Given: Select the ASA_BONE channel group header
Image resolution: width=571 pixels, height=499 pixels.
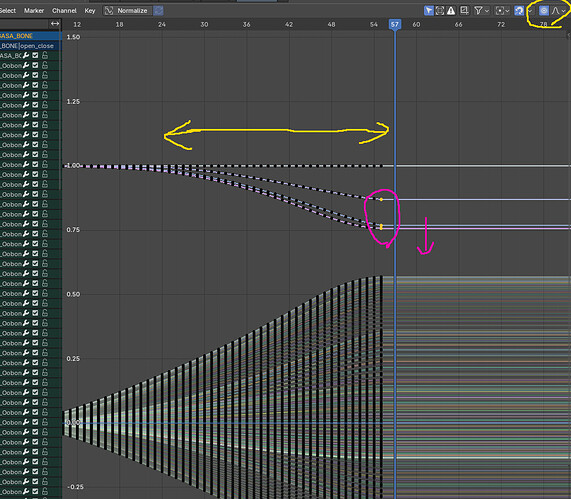Looking at the screenshot, I should tap(31, 36).
